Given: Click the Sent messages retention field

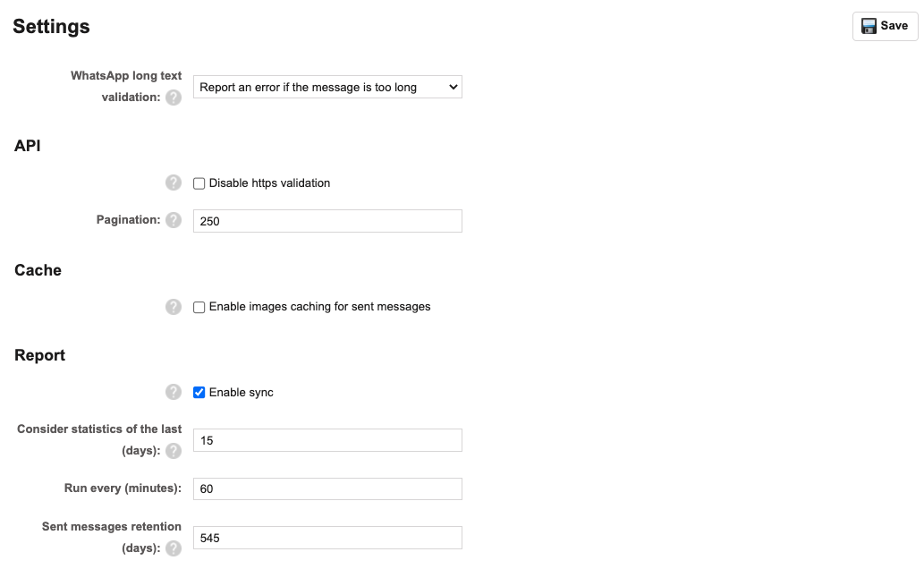Looking at the screenshot, I should pyautogui.click(x=327, y=538).
